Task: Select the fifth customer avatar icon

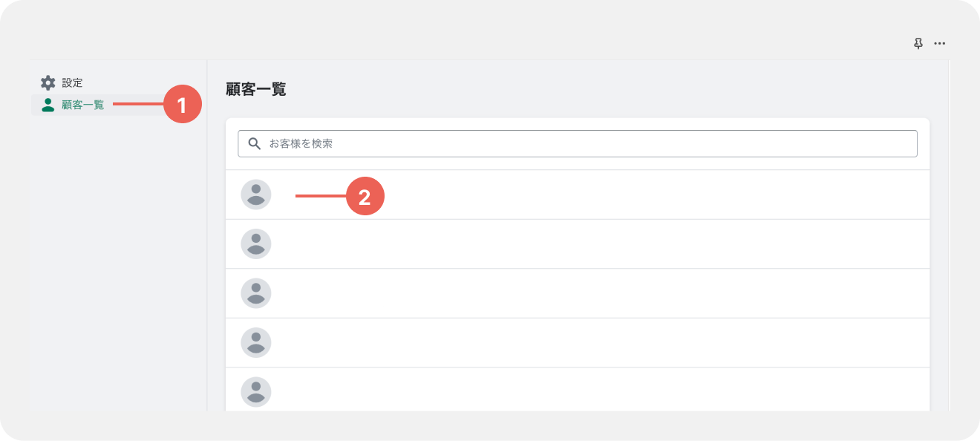Action: click(256, 392)
